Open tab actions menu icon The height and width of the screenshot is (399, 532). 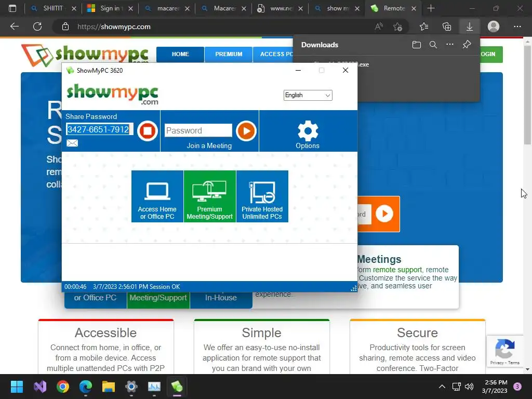[12, 8]
